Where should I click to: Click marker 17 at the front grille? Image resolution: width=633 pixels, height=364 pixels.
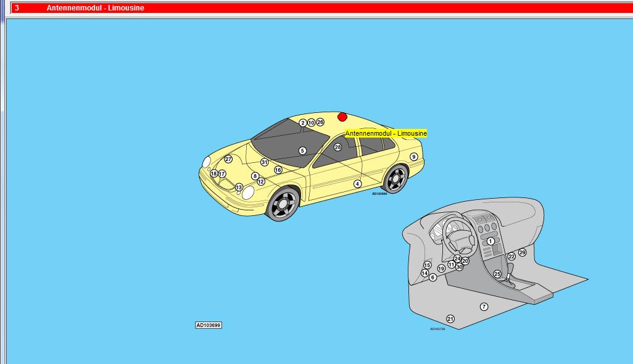pos(221,174)
